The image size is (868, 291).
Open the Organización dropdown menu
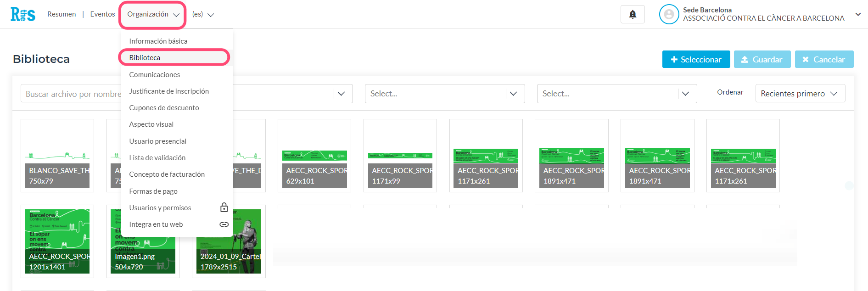tap(153, 15)
